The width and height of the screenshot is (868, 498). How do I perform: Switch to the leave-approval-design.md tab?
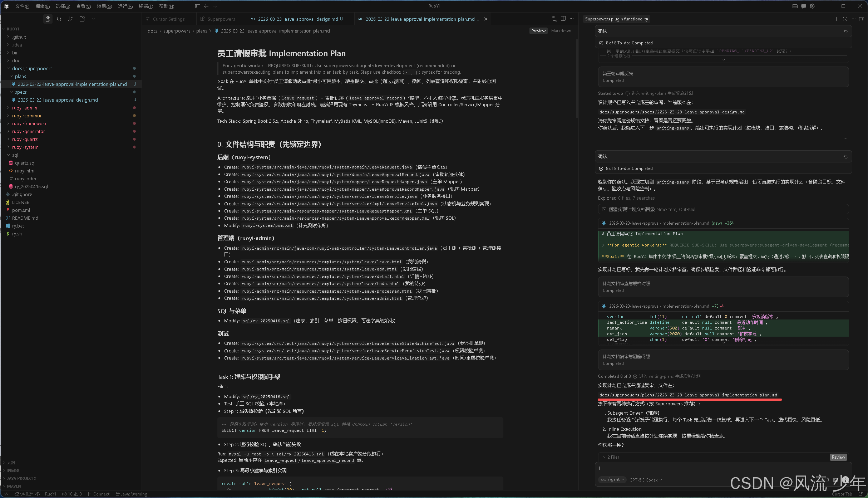[297, 19]
